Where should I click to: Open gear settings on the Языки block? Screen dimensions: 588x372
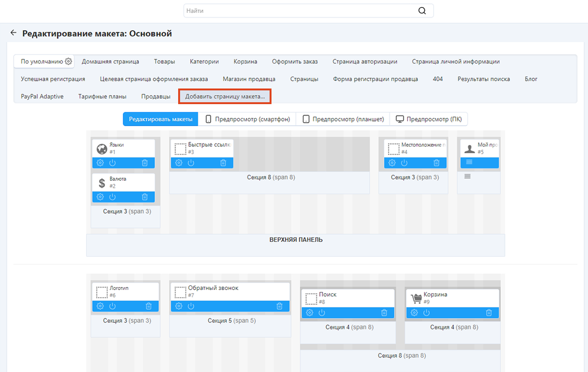coord(100,163)
